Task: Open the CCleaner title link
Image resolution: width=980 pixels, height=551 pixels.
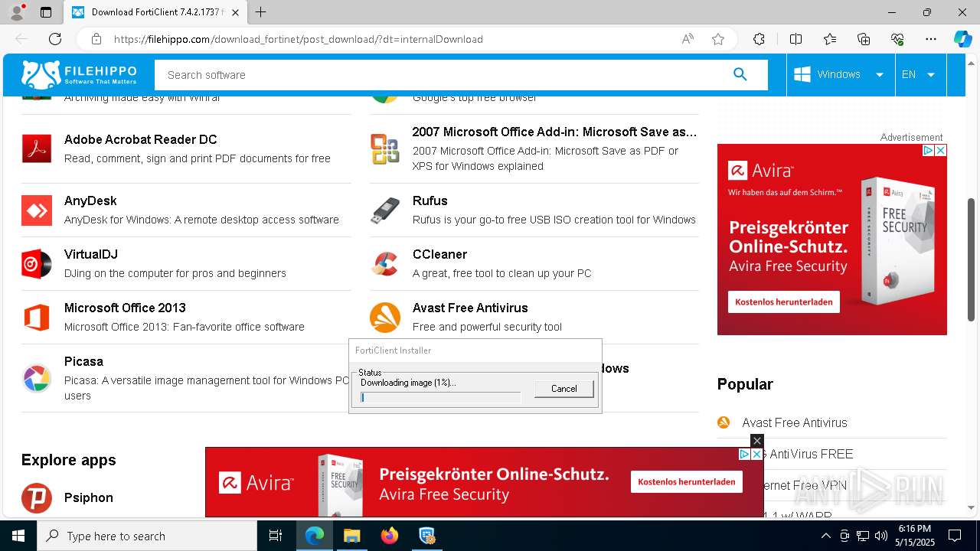Action: pos(439,254)
